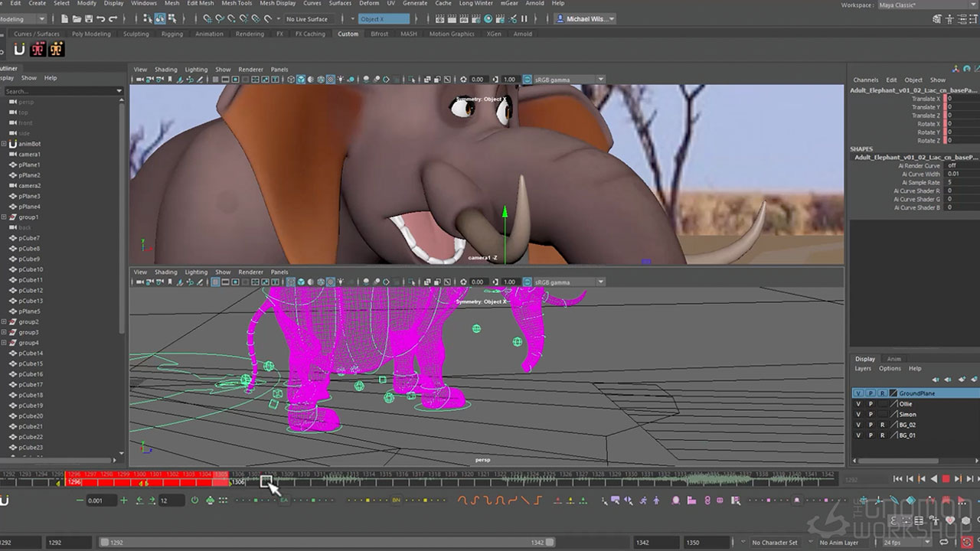Select camera1 in the Outliner
980x551 pixels.
click(x=29, y=155)
